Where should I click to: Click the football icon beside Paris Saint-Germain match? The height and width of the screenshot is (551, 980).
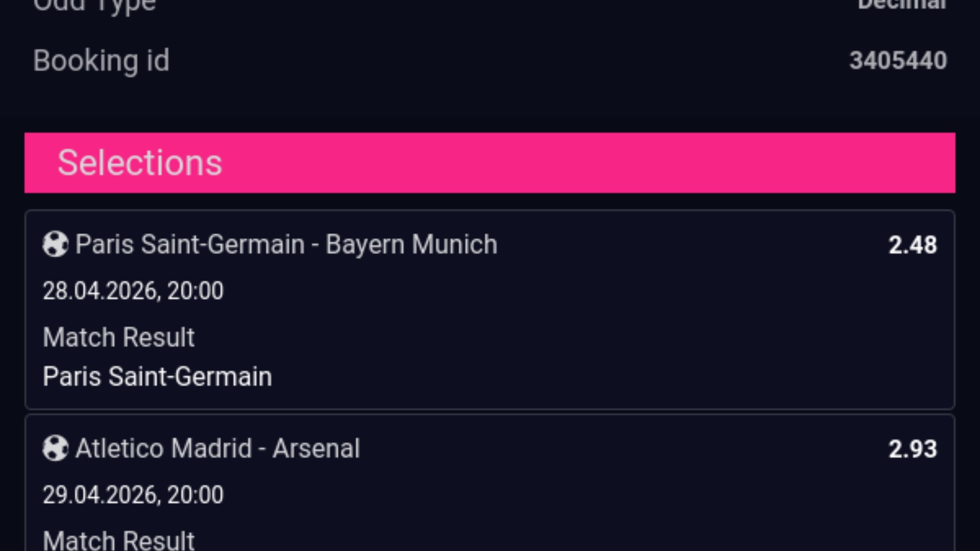point(55,244)
